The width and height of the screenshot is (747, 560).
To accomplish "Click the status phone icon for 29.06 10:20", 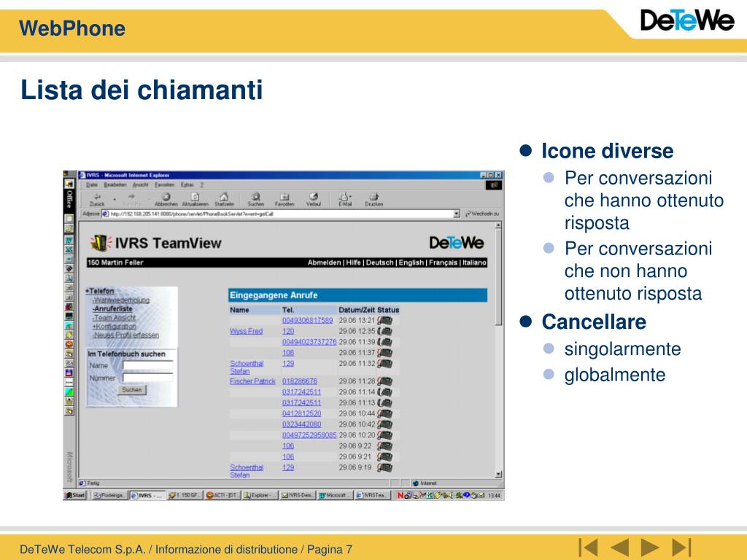I will [x=385, y=435].
